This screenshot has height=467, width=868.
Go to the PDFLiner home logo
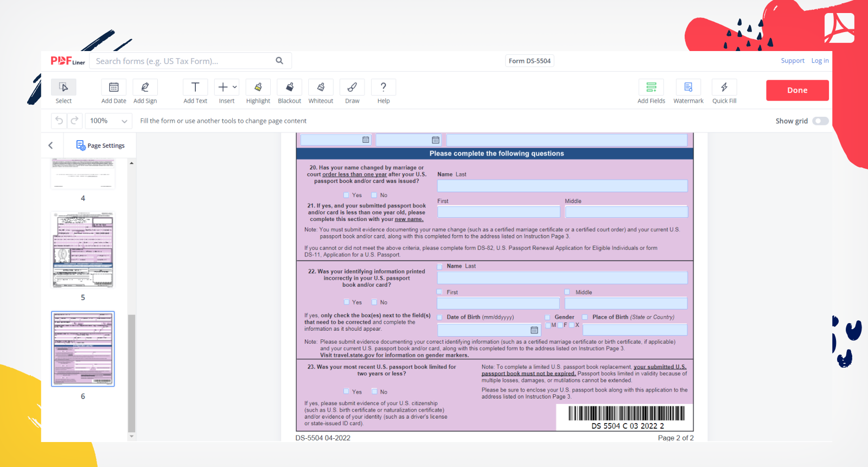pyautogui.click(x=68, y=61)
